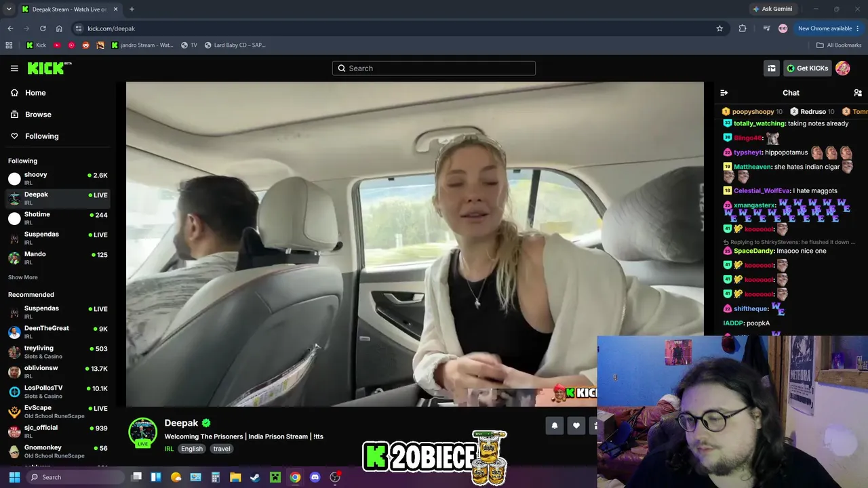Open the Chrome profile avatar
This screenshot has width=868, height=488.
click(x=783, y=28)
